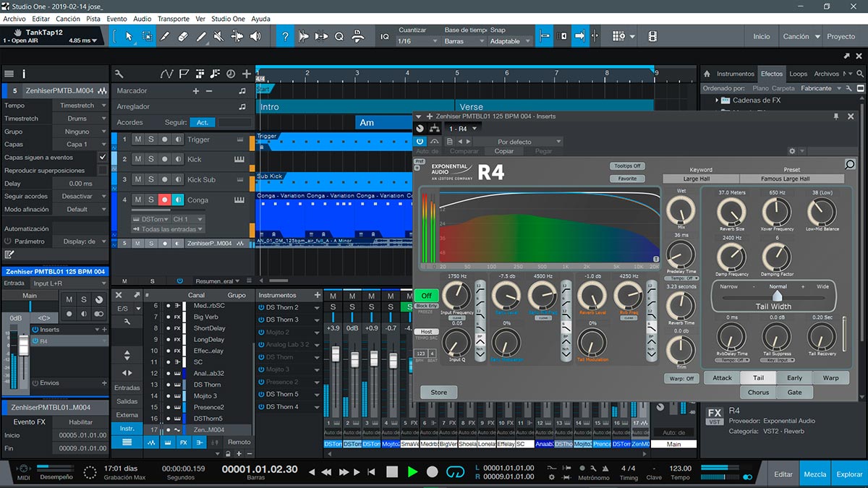
Task: Open the Explorar browser button
Action: 849,474
